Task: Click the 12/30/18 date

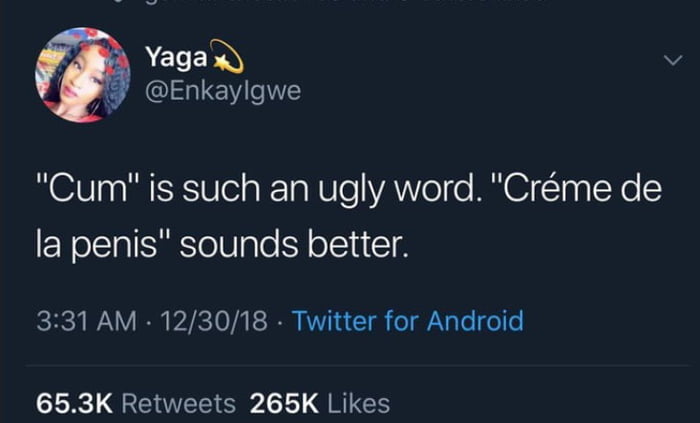Action: pyautogui.click(x=214, y=321)
